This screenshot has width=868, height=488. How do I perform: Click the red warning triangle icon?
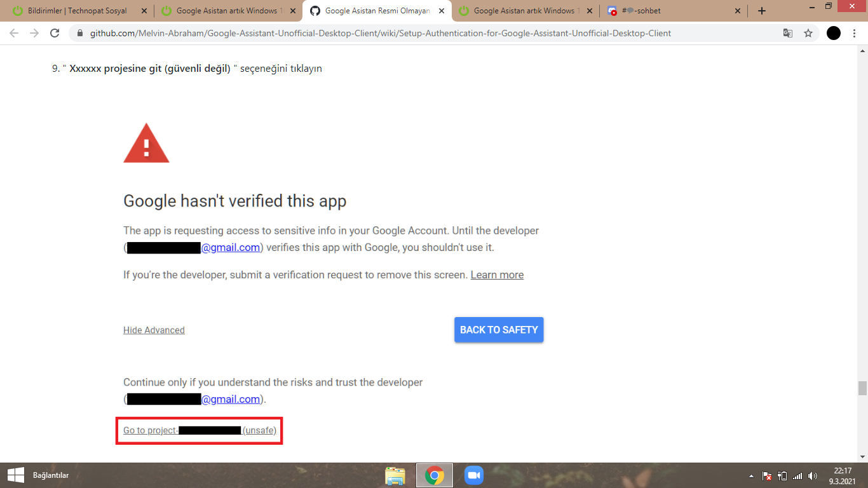[146, 143]
